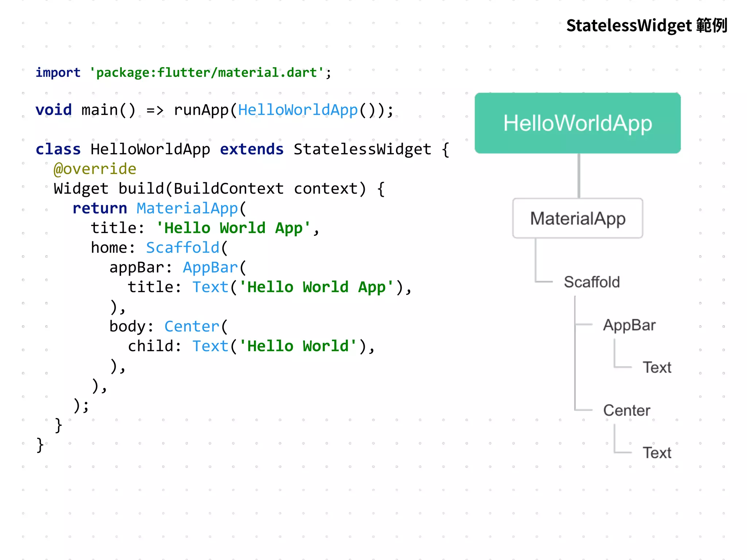
Task: Click the Scaffold constructor in the code
Action: [182, 248]
